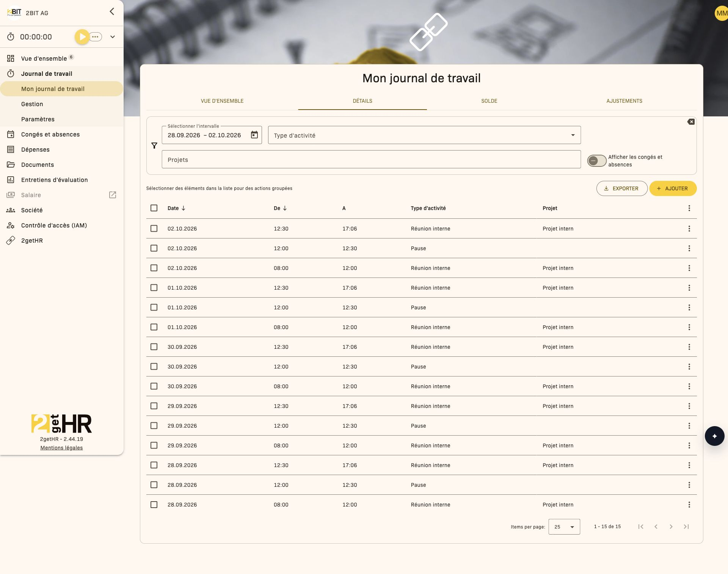Go to last page arrow
This screenshot has height=574, width=728.
(686, 527)
